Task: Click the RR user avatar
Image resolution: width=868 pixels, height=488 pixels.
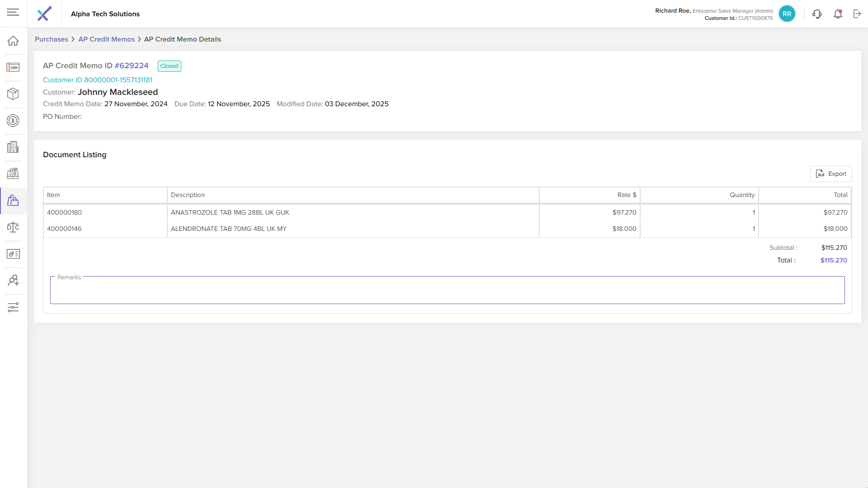Action: [x=787, y=14]
